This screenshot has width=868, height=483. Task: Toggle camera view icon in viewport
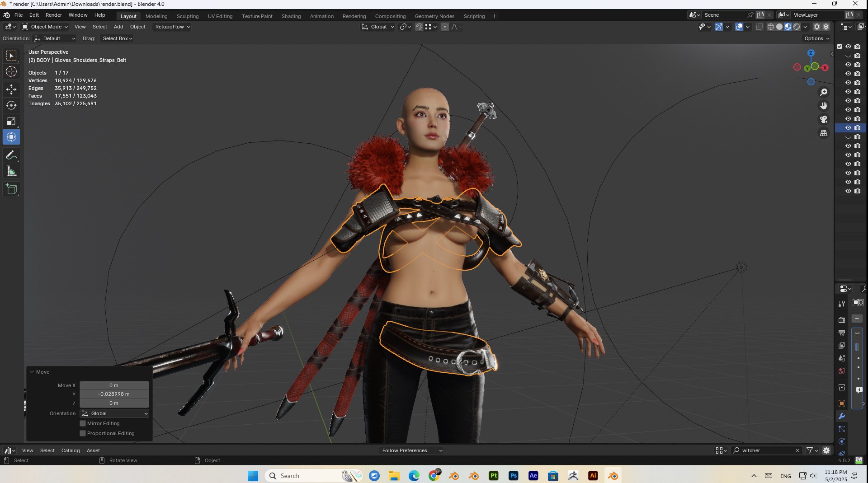pos(824,119)
